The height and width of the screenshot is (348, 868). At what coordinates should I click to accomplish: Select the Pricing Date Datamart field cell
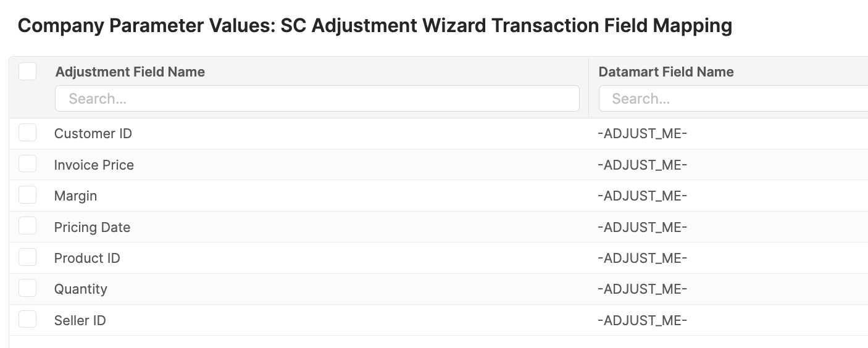click(643, 227)
